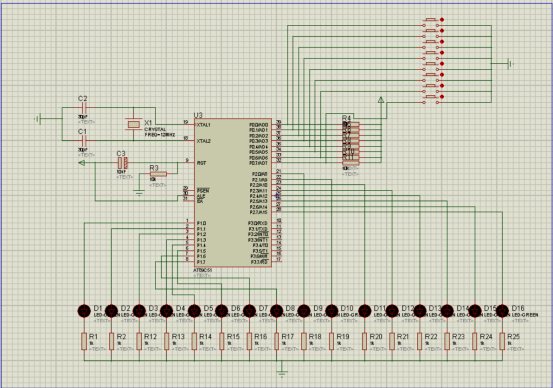
Task: Click the C3 capacitor near RST
Action: pyautogui.click(x=122, y=163)
